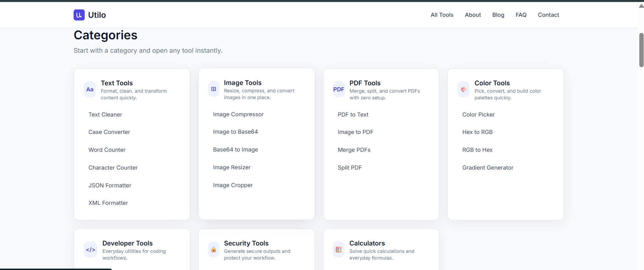Open the JSON Formatter tool
The height and width of the screenshot is (270, 644).
click(x=110, y=185)
